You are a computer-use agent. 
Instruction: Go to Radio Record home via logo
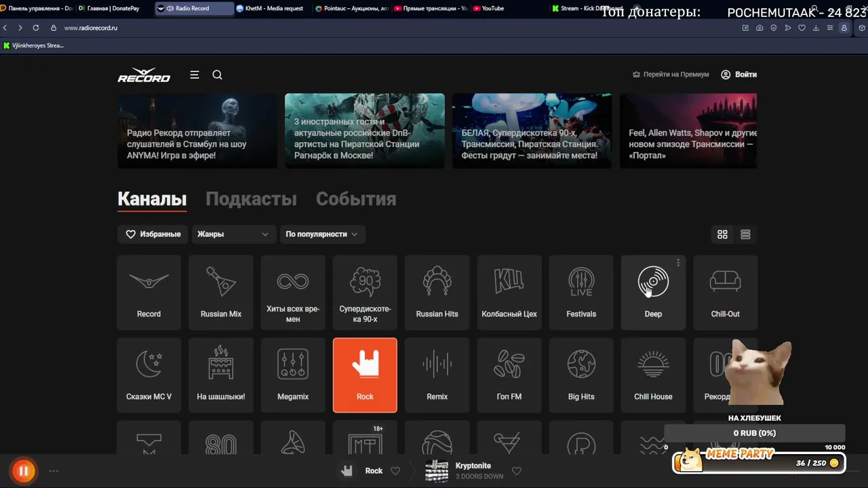pyautogui.click(x=144, y=75)
